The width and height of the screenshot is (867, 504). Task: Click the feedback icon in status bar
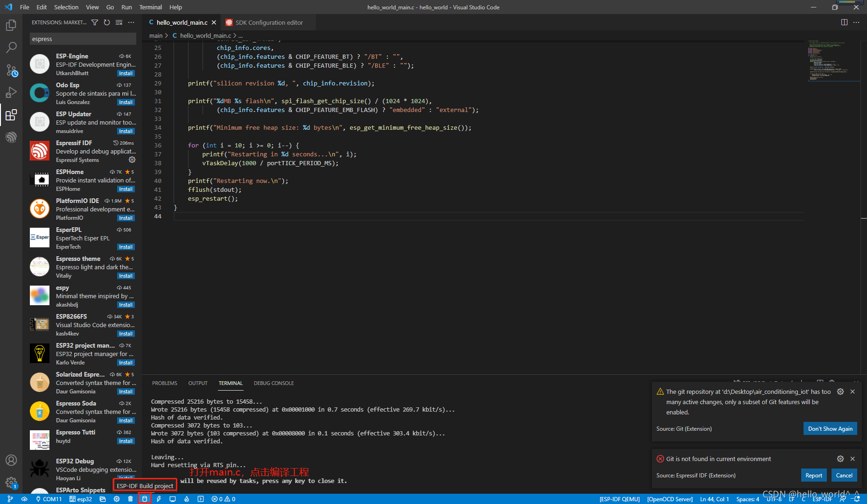tap(843, 499)
